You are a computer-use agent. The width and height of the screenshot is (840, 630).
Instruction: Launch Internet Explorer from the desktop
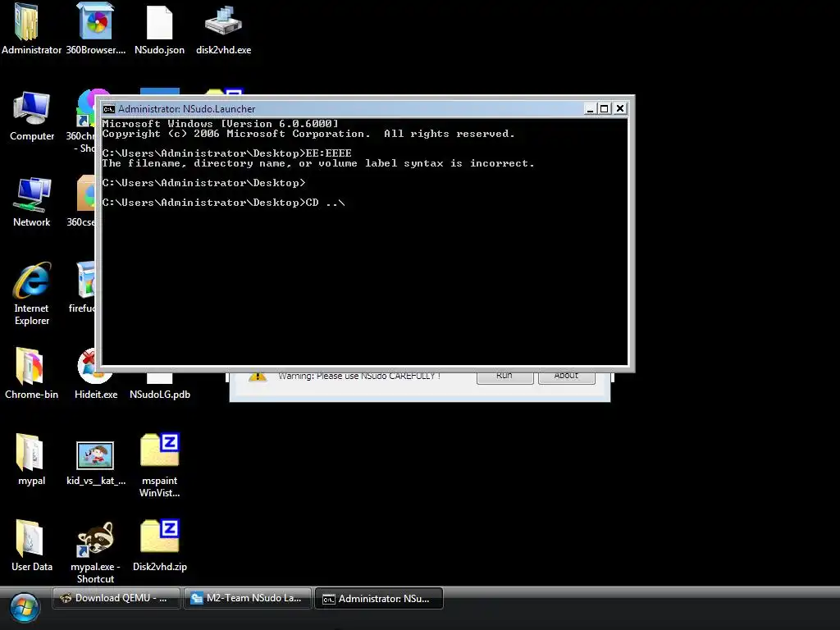pos(32,281)
